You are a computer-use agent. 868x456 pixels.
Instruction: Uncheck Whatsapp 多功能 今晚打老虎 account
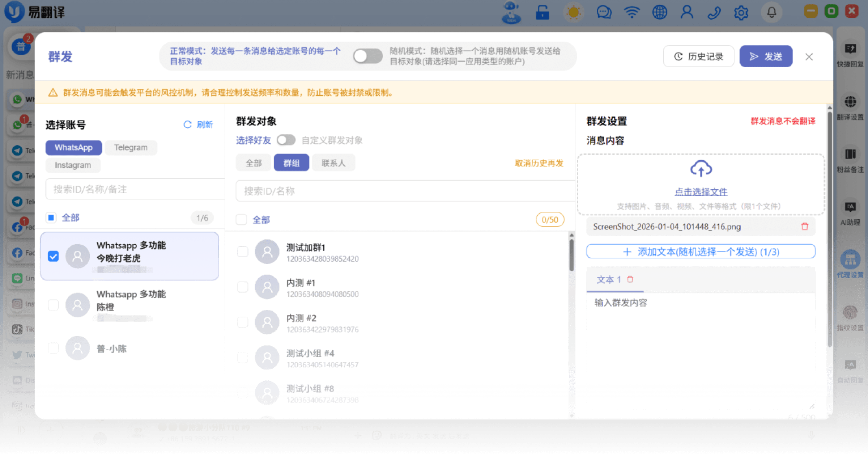pyautogui.click(x=53, y=256)
